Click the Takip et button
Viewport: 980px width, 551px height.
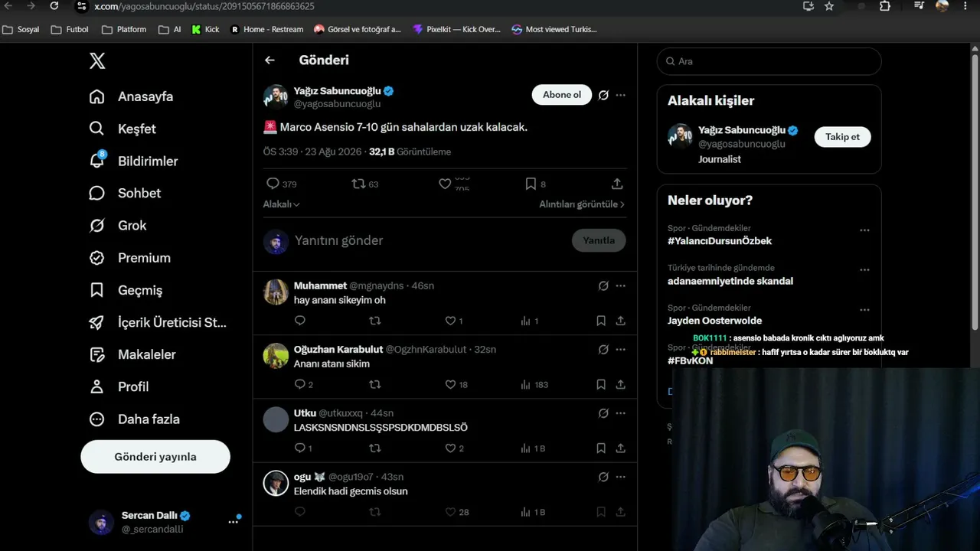click(842, 137)
